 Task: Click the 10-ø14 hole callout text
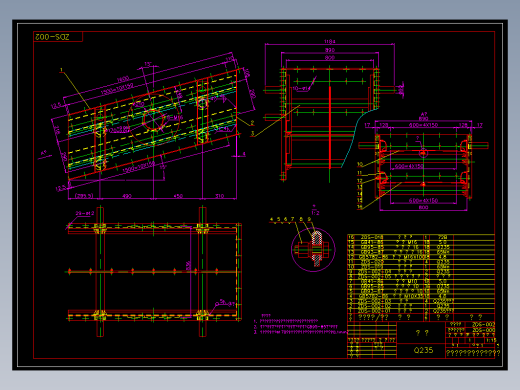pyautogui.click(x=301, y=88)
